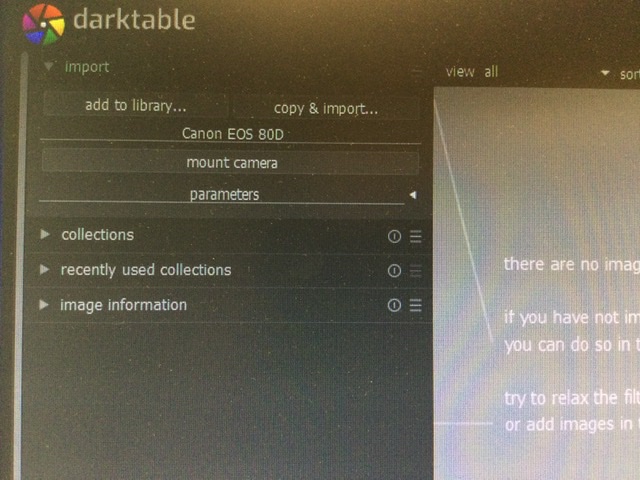Open the sort dropdown menu
This screenshot has width=640, height=480.
(629, 74)
